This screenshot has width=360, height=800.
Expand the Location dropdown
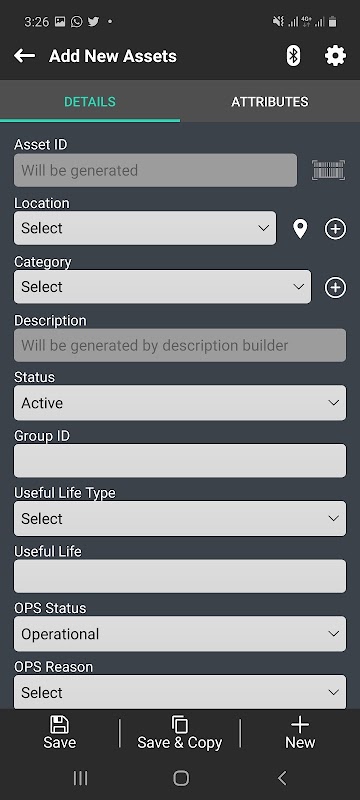(x=145, y=228)
